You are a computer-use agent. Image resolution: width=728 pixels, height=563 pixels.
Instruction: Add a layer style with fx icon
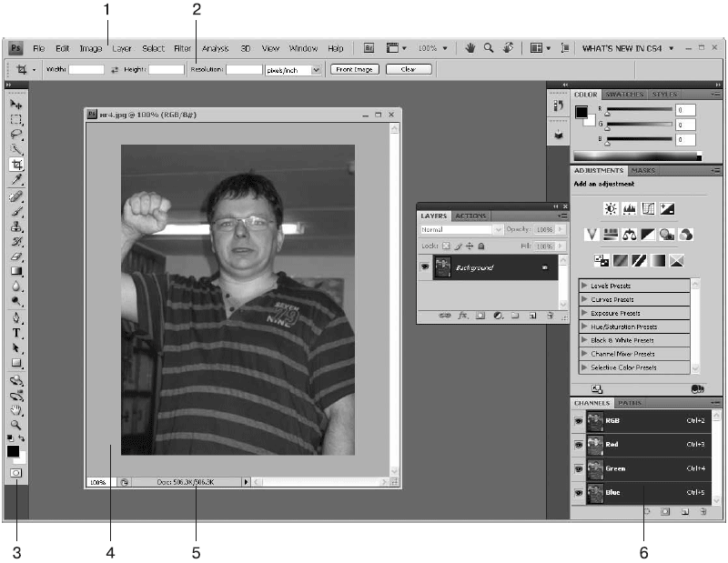462,316
